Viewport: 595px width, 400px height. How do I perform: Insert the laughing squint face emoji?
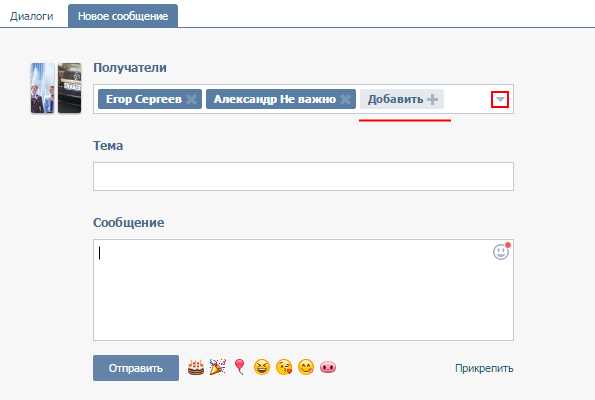tap(262, 367)
